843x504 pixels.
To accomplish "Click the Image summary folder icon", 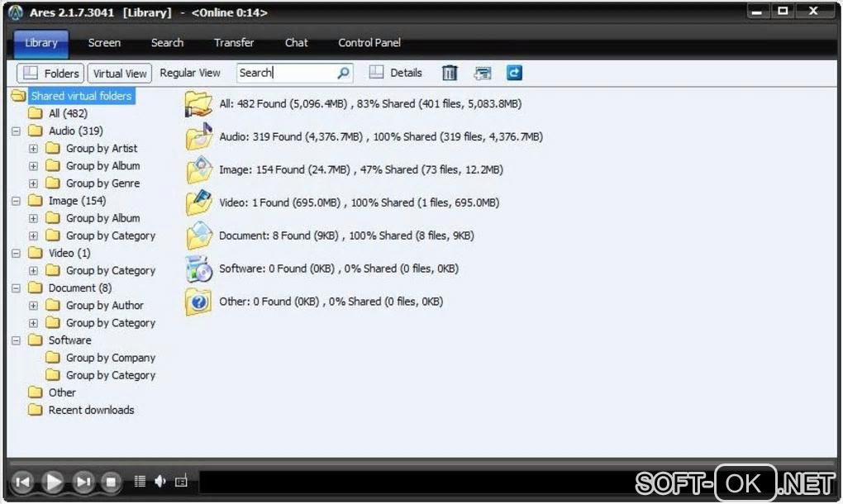I will 199,170.
